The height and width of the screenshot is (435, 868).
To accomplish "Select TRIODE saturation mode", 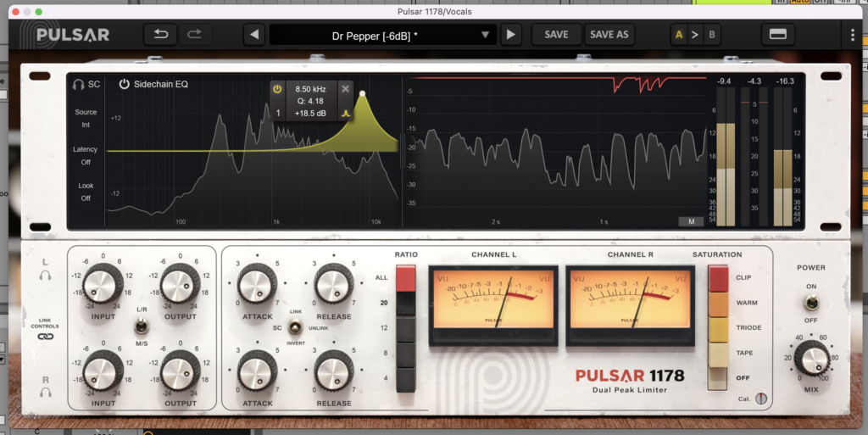I will click(x=719, y=330).
